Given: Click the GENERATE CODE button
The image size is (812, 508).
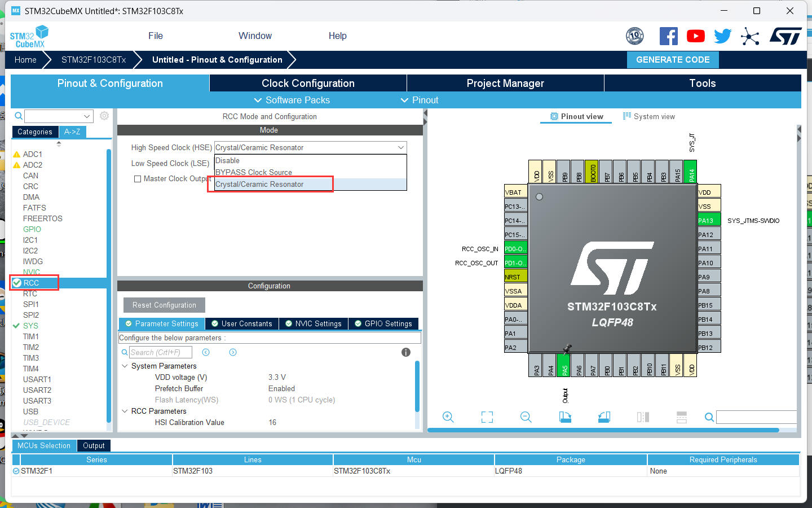Looking at the screenshot, I should tap(673, 60).
